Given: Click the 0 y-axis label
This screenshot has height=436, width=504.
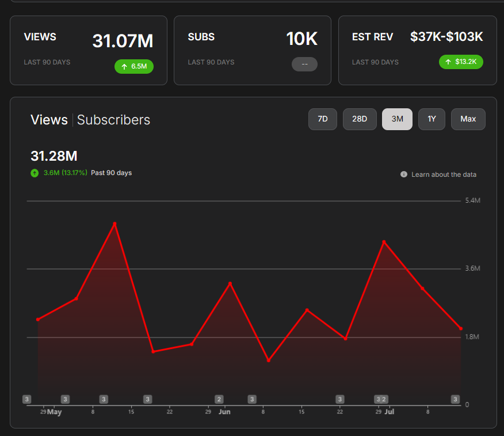Looking at the screenshot, I should coord(467,405).
